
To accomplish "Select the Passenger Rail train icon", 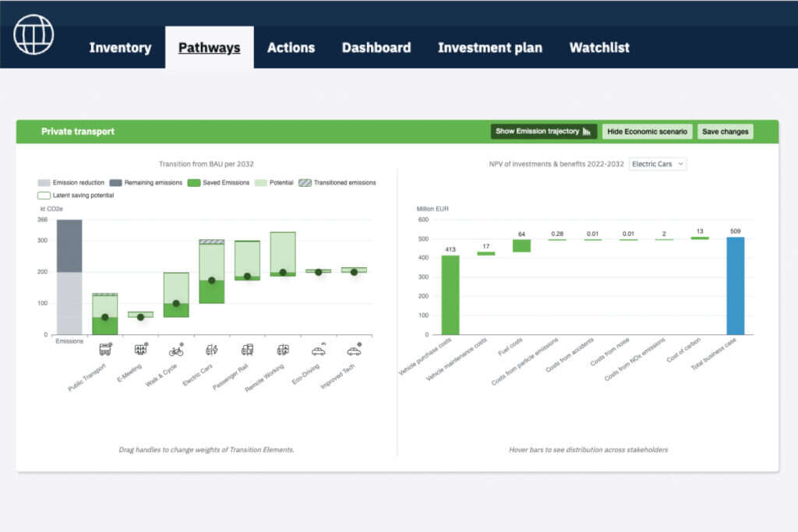I will [247, 350].
